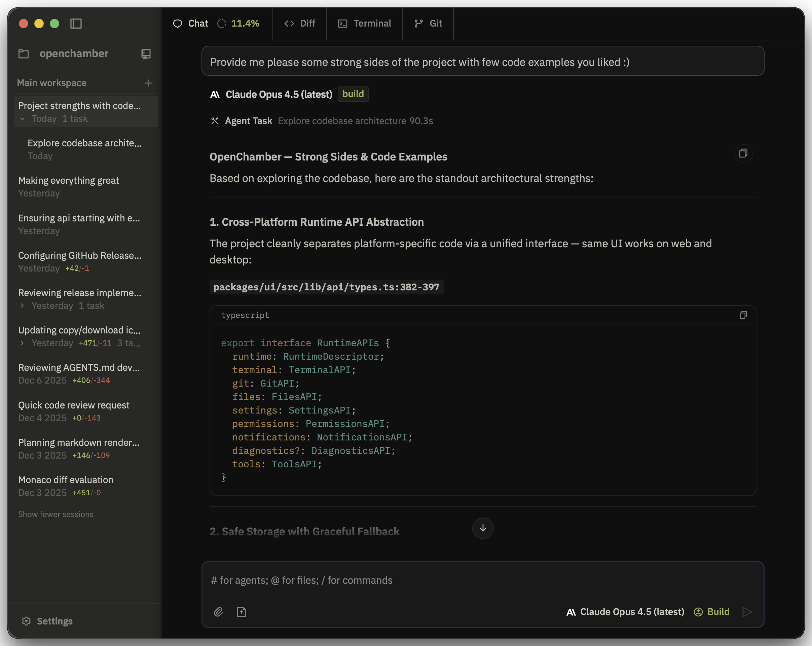Select Project strengths with code session
The height and width of the screenshot is (646, 812).
86,111
